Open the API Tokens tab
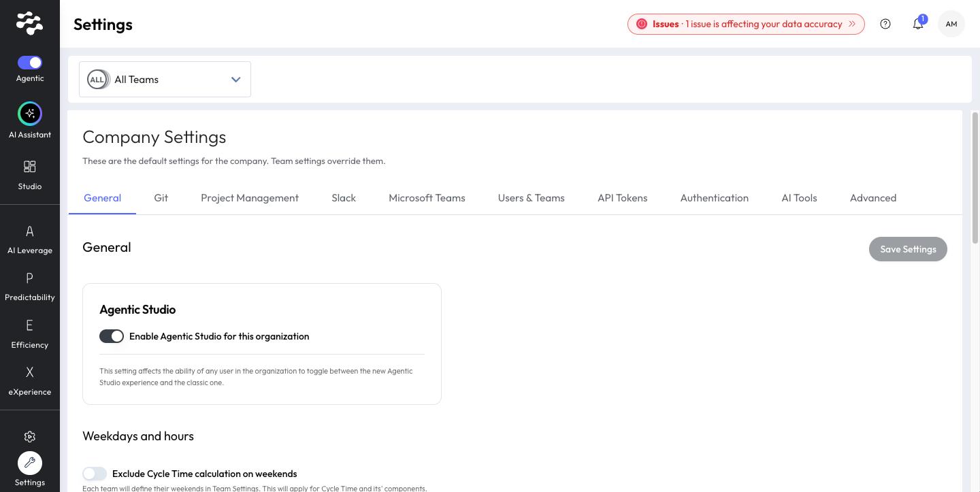This screenshot has height=492, width=980. [623, 198]
